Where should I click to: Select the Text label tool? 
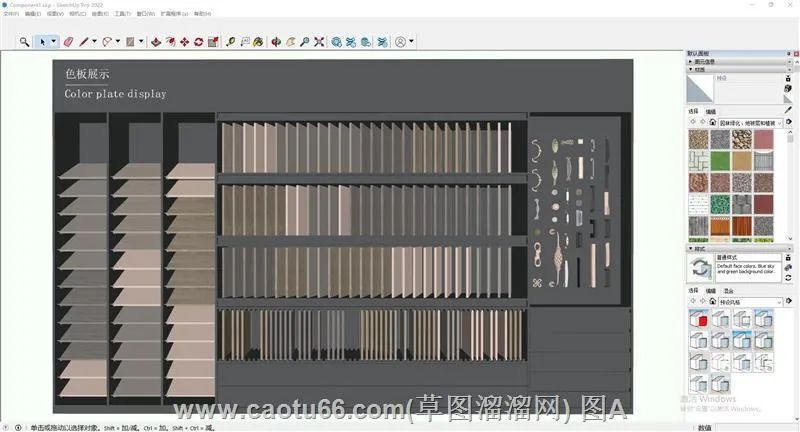coord(245,42)
